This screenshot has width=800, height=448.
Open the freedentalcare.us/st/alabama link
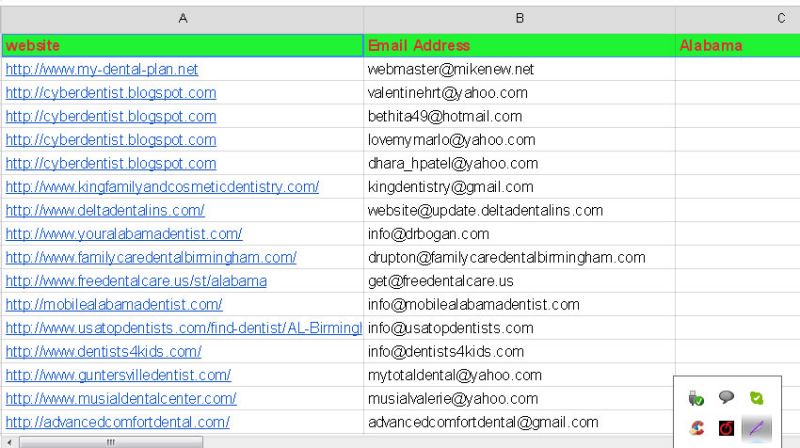pos(136,281)
